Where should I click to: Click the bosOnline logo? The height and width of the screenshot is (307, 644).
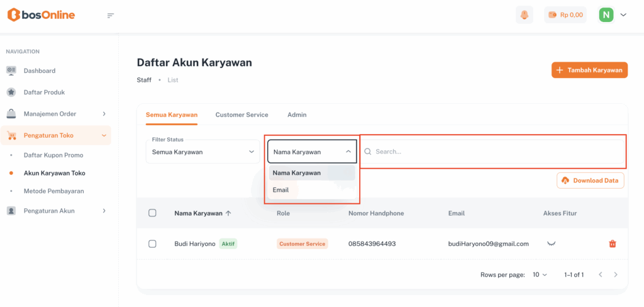41,15
